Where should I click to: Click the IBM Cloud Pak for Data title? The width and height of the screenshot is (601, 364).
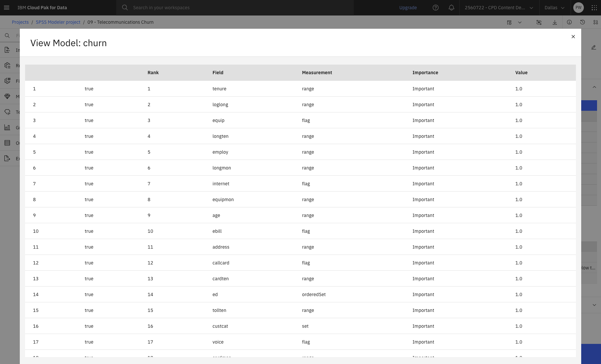pos(42,8)
